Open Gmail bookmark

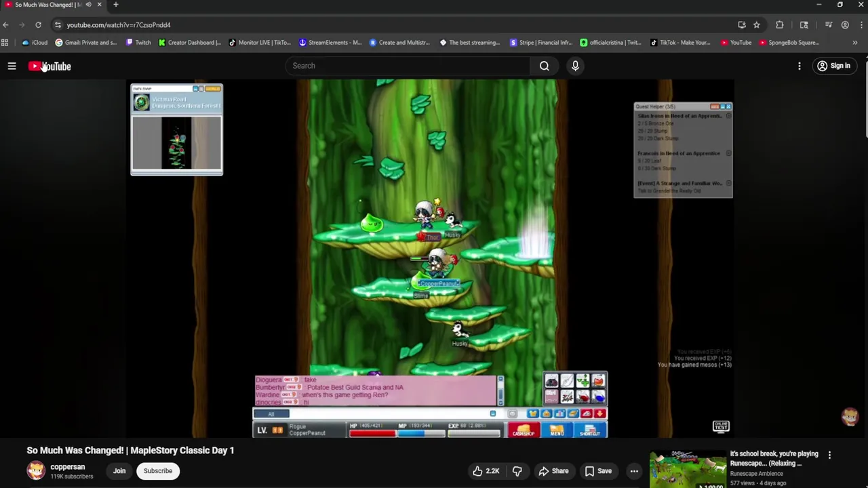click(86, 43)
